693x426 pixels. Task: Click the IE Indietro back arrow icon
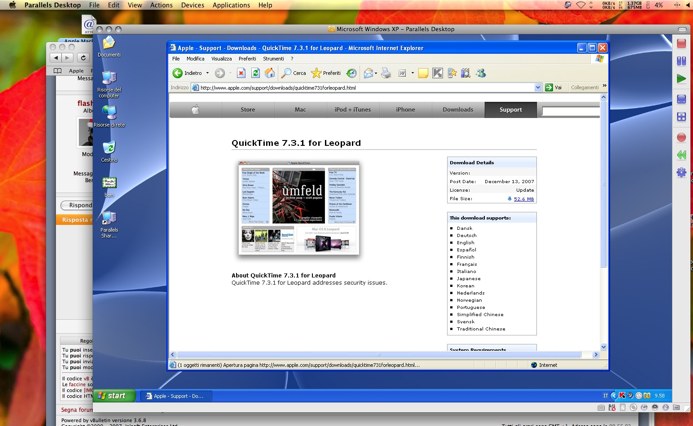(178, 73)
